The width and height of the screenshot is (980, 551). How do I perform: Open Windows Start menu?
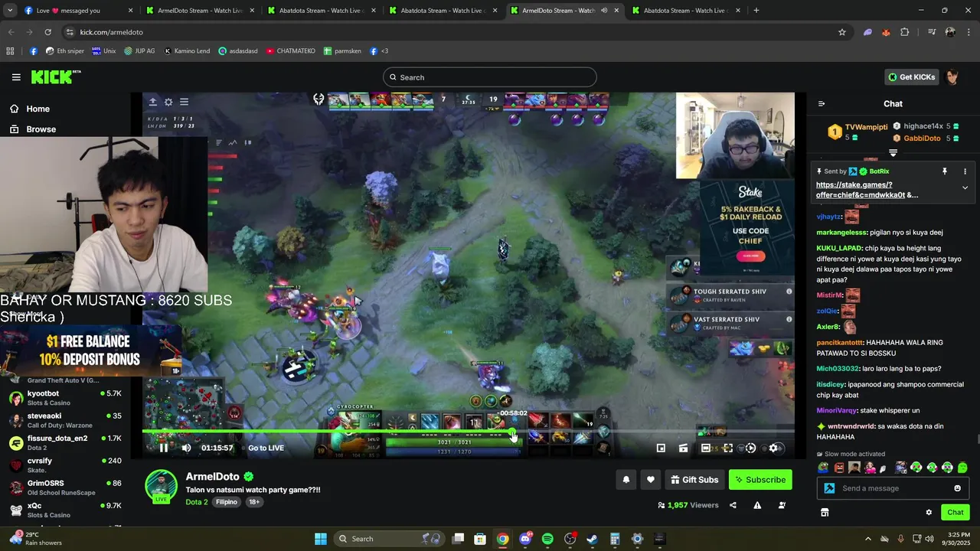point(321,539)
